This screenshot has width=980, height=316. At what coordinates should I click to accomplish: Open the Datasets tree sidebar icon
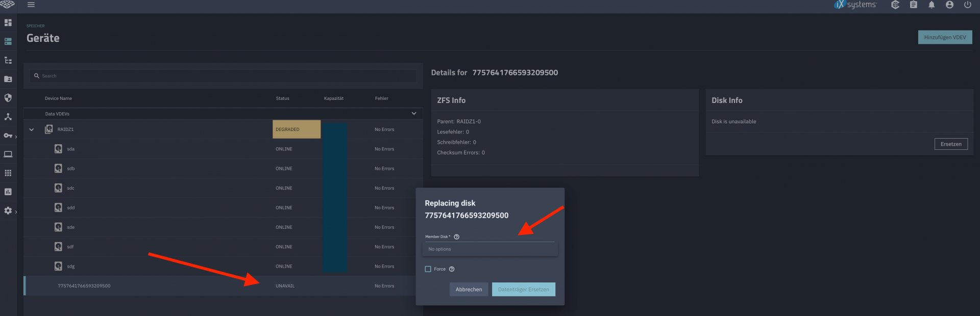pyautogui.click(x=8, y=60)
